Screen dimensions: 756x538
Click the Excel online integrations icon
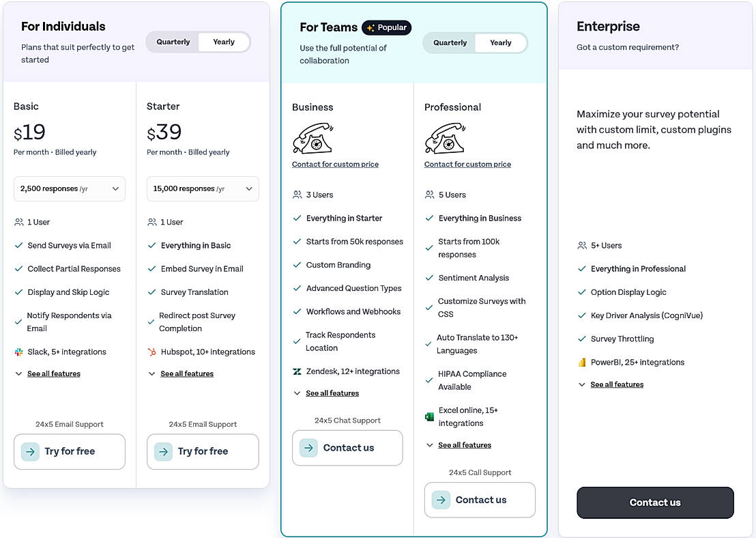pyautogui.click(x=429, y=416)
